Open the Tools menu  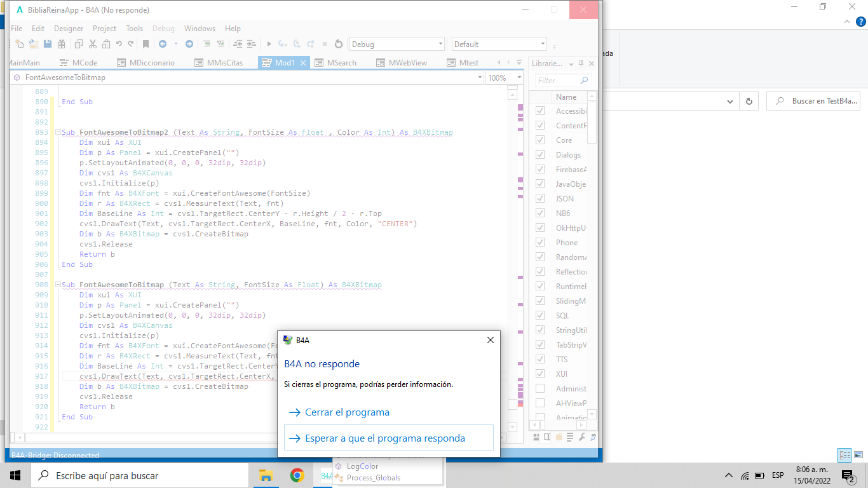coord(134,29)
